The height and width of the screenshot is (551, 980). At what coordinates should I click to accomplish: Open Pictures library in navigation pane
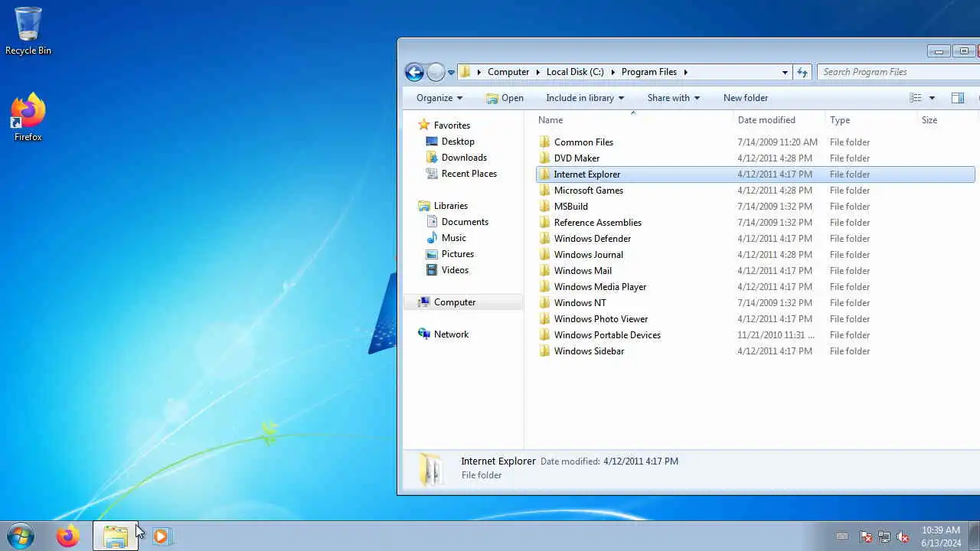(458, 254)
